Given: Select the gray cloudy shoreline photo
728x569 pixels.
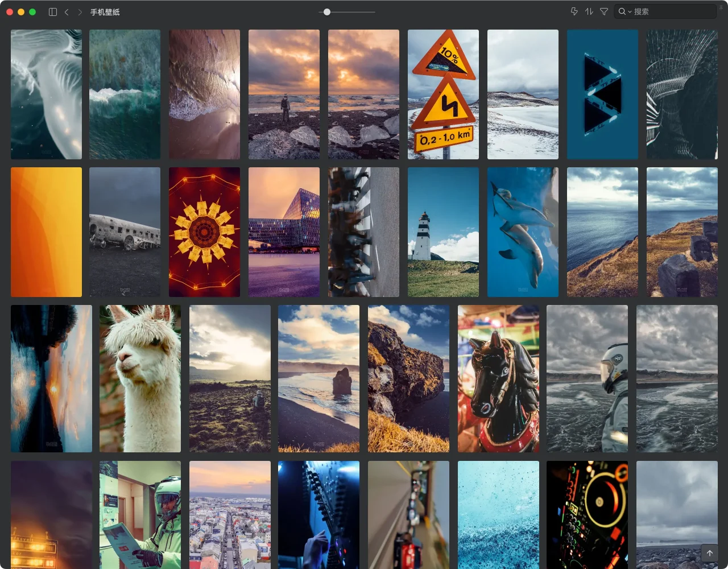Looking at the screenshot, I should click(677, 515).
